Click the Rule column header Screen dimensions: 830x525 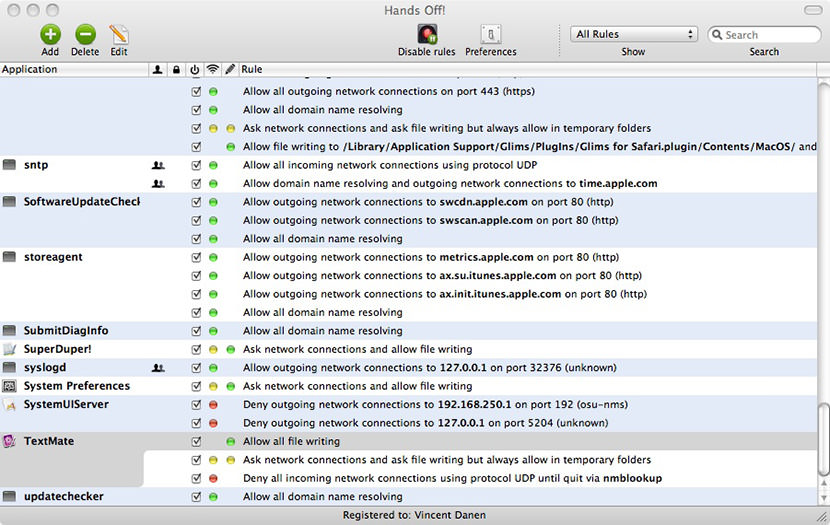528,69
